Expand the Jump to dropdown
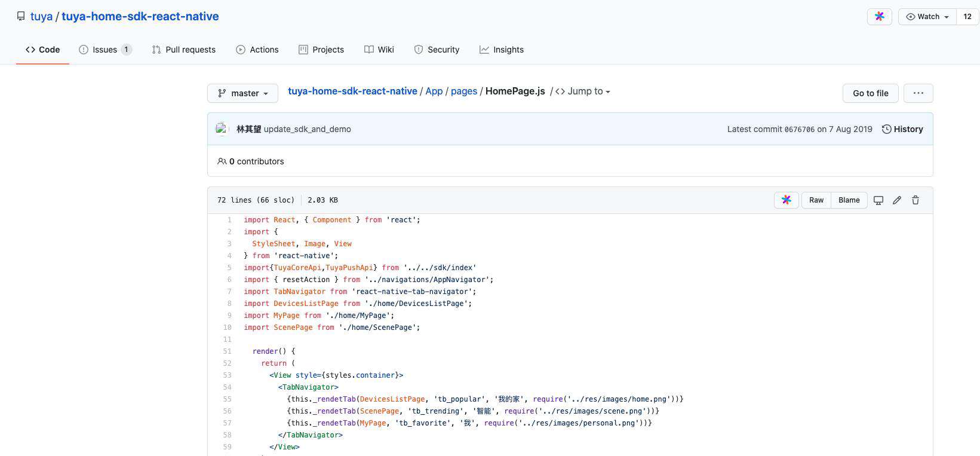The image size is (980, 456). [583, 91]
